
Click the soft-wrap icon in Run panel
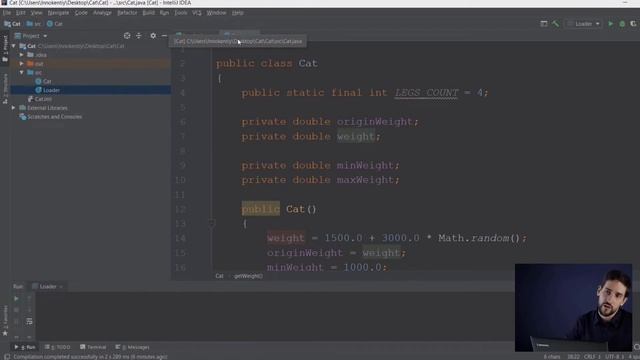29,322
